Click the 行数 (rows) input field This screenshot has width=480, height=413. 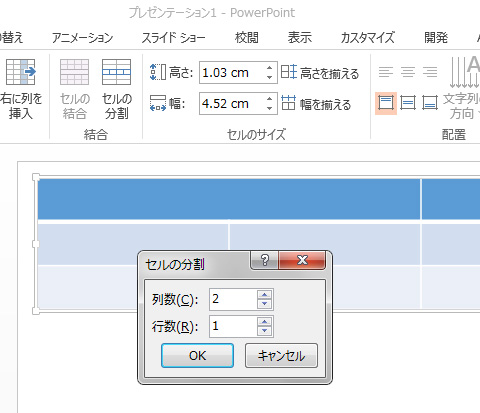pyautogui.click(x=233, y=326)
